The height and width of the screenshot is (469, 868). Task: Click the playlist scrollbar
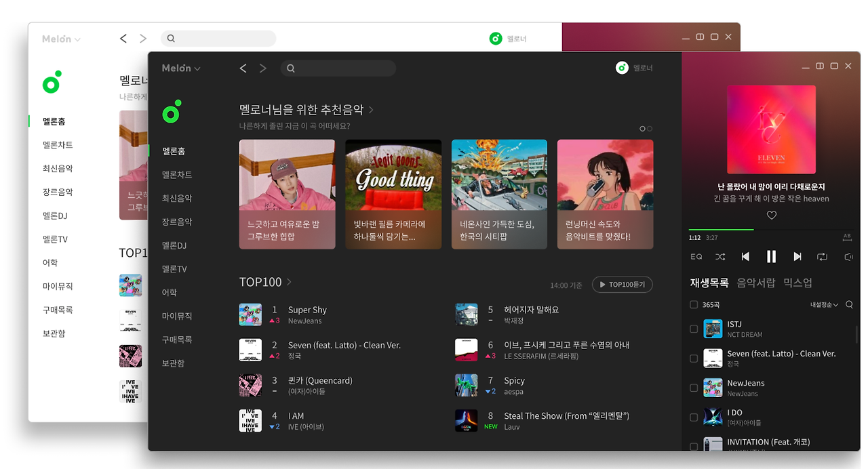857,335
